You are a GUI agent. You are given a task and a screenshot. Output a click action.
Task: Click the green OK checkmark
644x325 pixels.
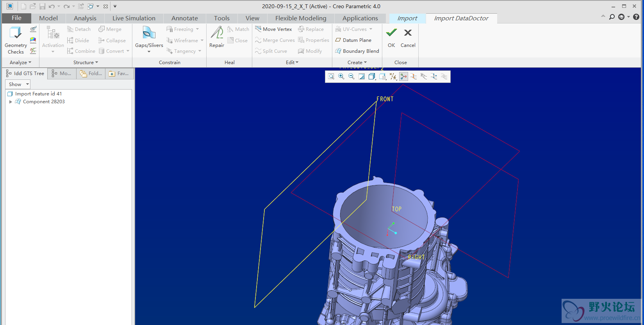point(391,33)
